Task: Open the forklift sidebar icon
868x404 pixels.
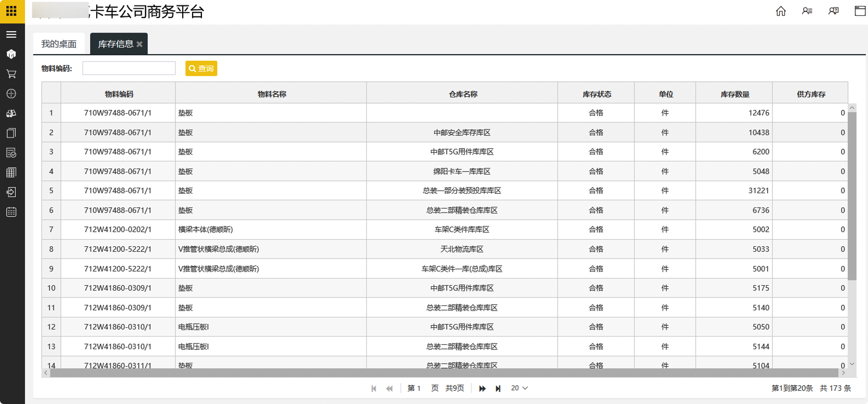Action: click(11, 113)
